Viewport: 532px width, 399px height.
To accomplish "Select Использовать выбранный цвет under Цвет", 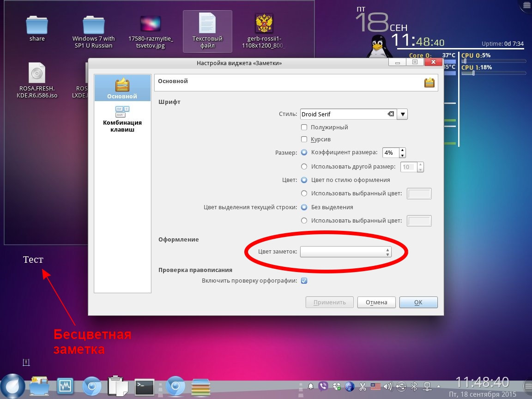I will [304, 193].
